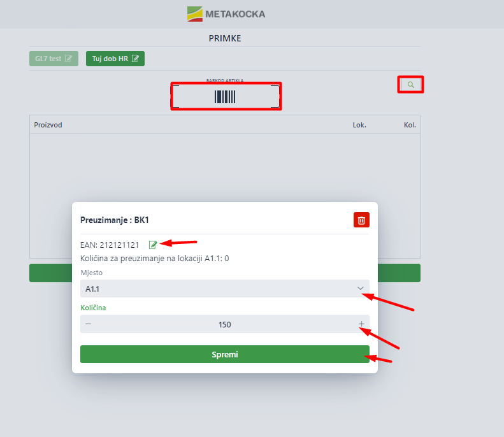Click the quantity field showing 150
504x437 pixels.
point(225,324)
